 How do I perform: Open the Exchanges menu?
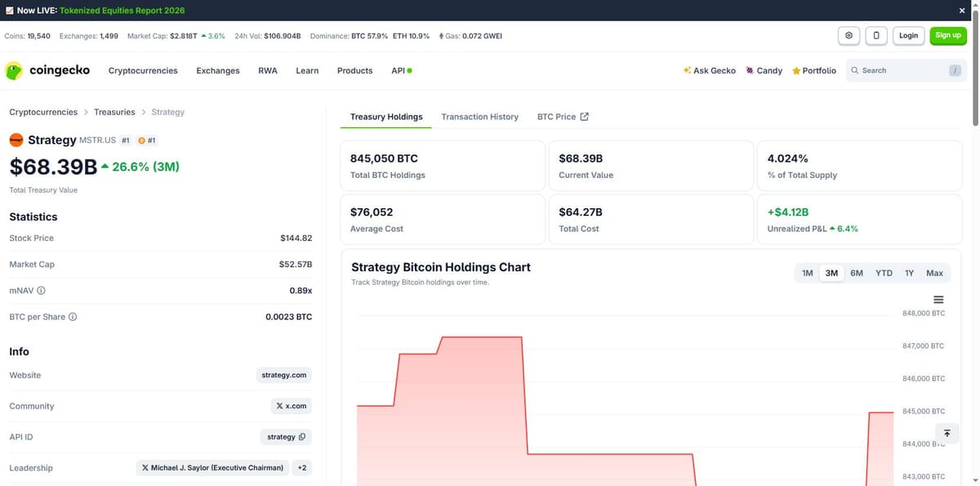click(218, 71)
